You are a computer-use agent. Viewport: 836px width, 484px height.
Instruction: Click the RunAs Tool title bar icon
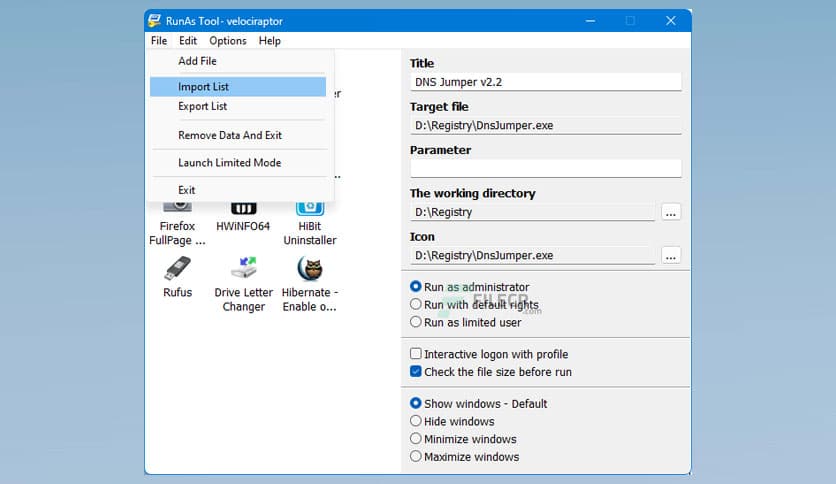(154, 21)
